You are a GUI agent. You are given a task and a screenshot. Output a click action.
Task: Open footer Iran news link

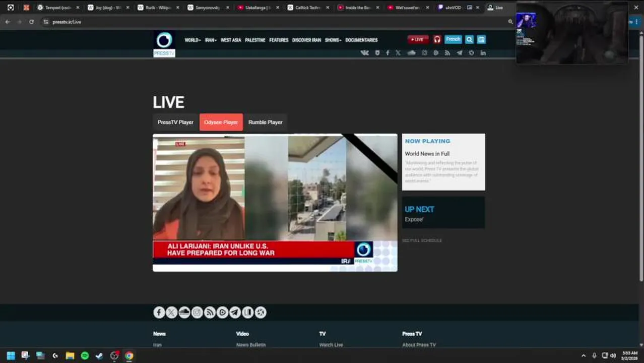(x=157, y=345)
